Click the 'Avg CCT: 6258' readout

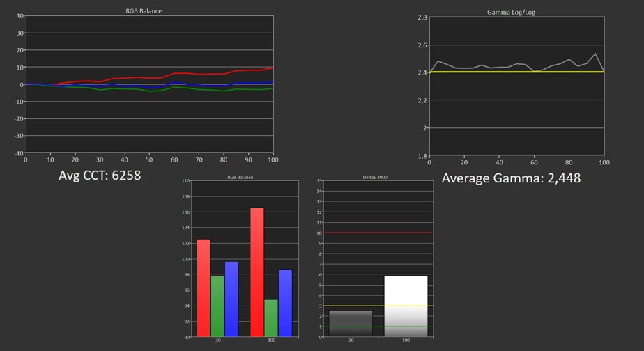[x=100, y=175]
